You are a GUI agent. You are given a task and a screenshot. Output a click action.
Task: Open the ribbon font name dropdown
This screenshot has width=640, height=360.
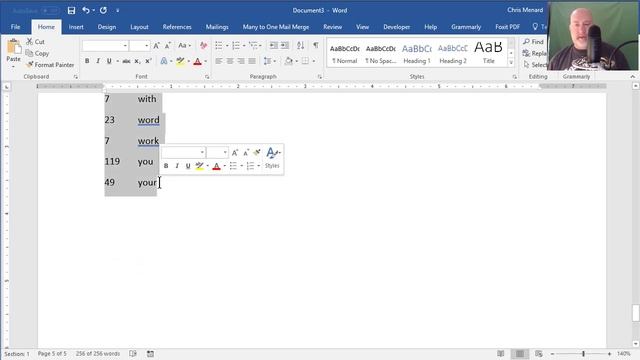[125, 46]
